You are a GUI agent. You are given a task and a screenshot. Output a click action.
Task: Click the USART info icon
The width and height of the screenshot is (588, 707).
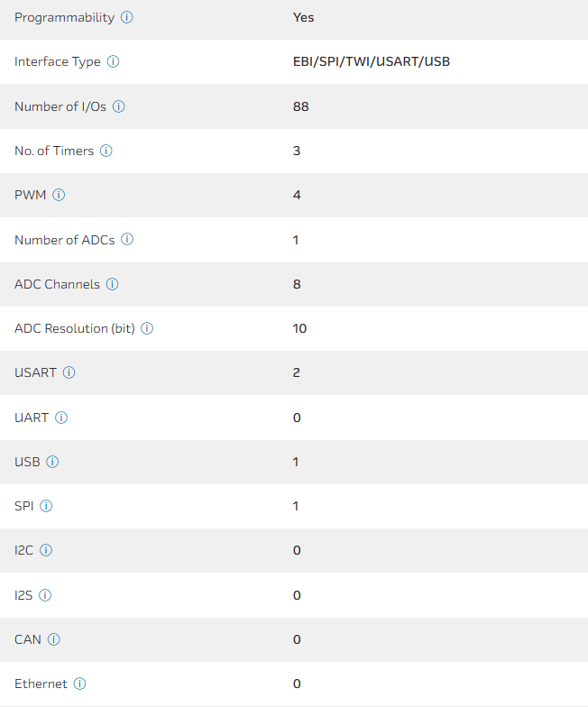click(69, 372)
